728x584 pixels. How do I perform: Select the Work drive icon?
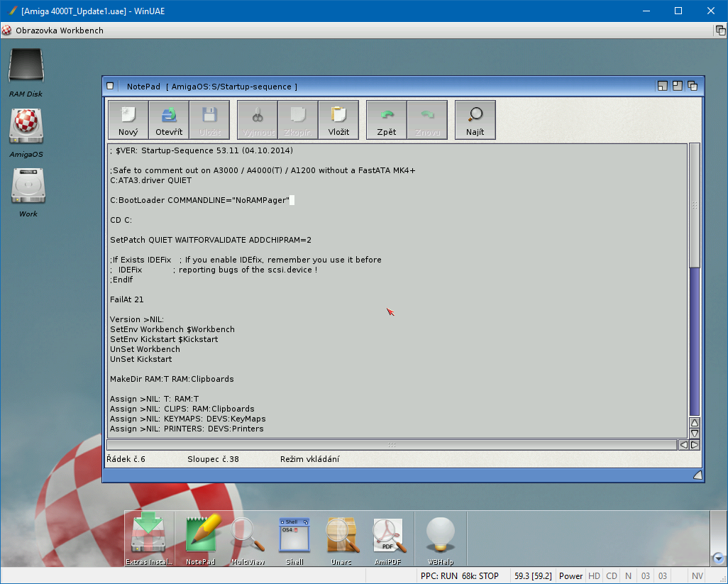[28, 187]
